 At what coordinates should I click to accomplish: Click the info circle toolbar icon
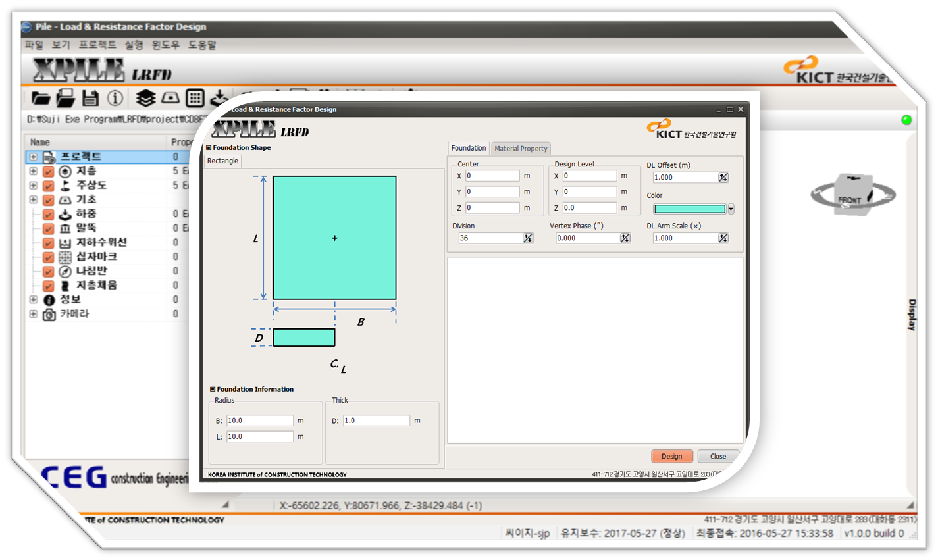pyautogui.click(x=115, y=99)
